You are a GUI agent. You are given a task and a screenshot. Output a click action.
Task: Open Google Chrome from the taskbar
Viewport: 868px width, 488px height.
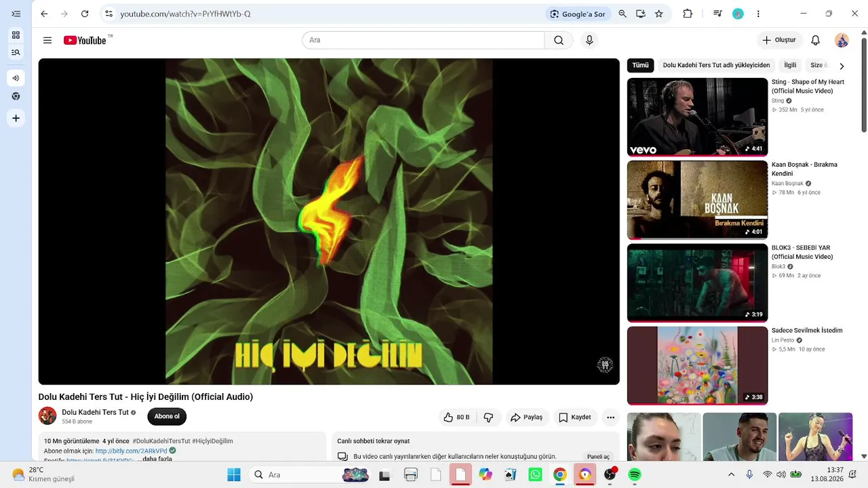(559, 474)
